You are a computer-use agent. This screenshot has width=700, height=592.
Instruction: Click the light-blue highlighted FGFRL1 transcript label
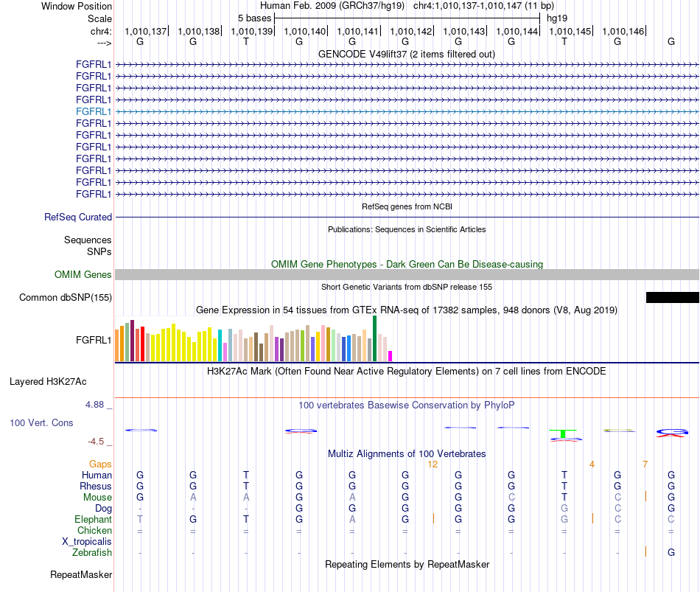[x=94, y=112]
